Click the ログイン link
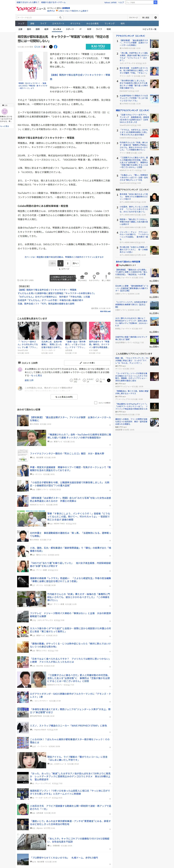The image size is (174, 868). [x=51, y=11]
